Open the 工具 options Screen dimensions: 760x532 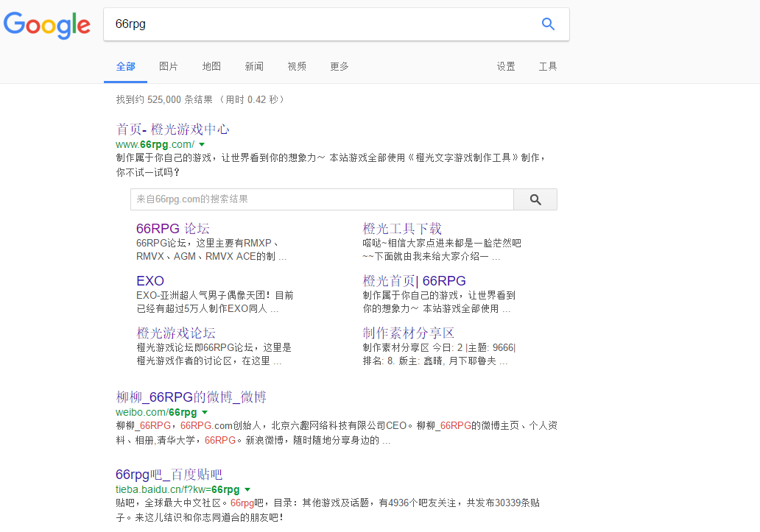point(548,67)
